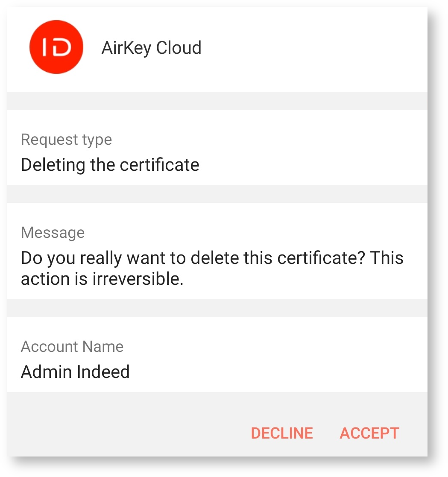The width and height of the screenshot is (448, 477).
Task: Click the Request type label
Action: tap(66, 140)
